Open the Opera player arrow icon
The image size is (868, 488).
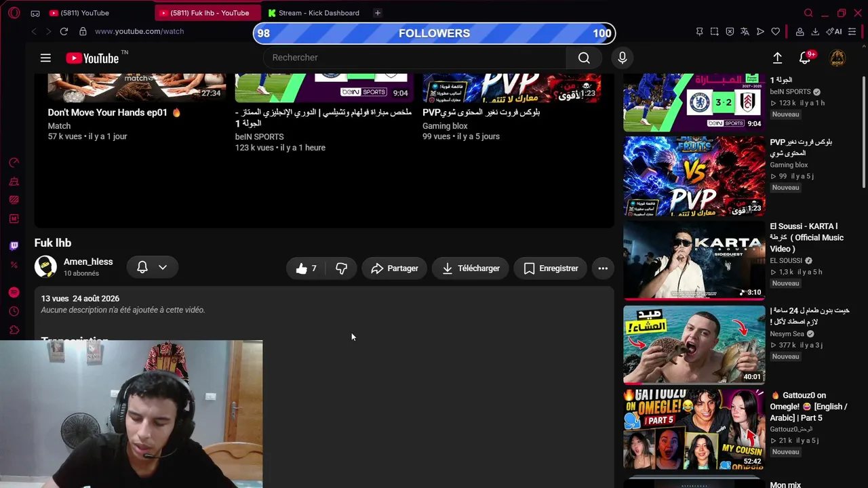tap(760, 31)
